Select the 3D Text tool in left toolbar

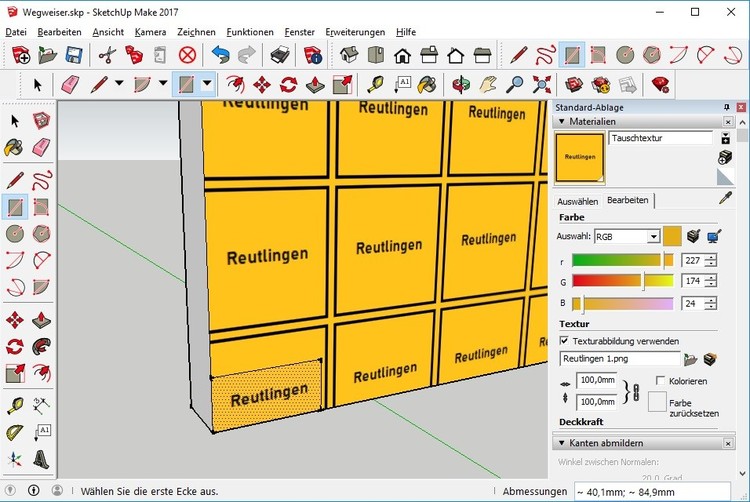pos(42,459)
